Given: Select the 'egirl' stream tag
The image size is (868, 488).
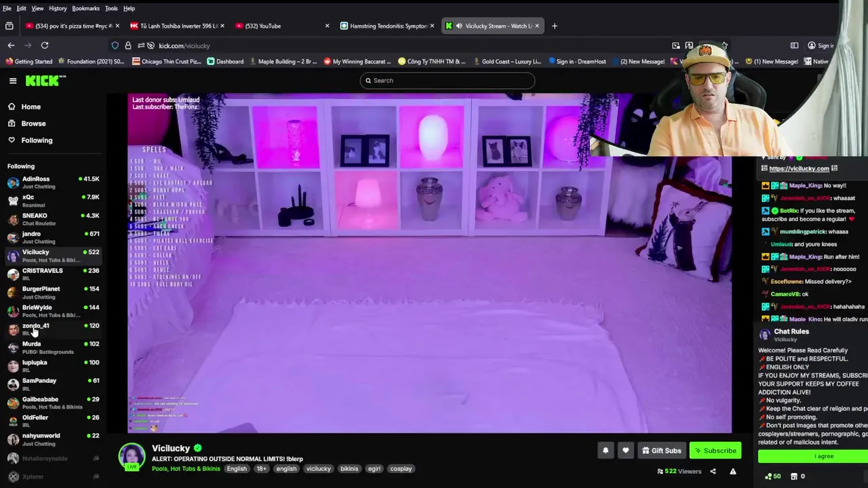Looking at the screenshot, I should pyautogui.click(x=374, y=469).
